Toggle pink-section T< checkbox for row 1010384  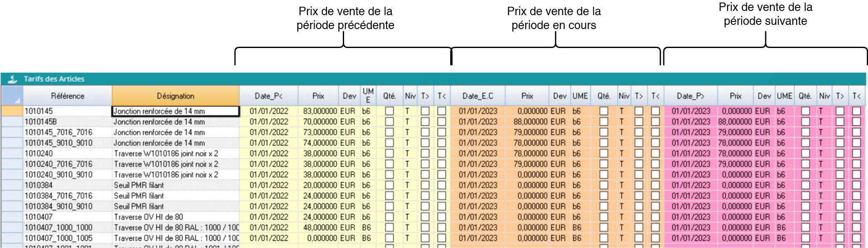(x=856, y=185)
